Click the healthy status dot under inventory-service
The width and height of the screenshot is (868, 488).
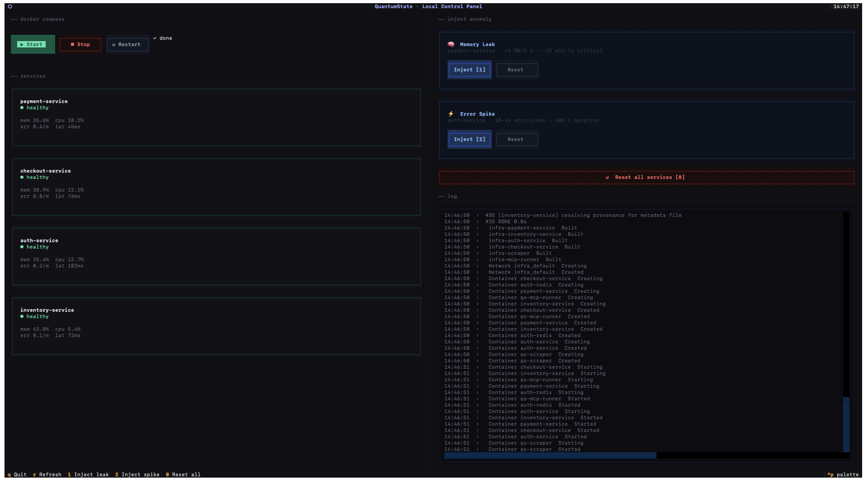coord(22,317)
